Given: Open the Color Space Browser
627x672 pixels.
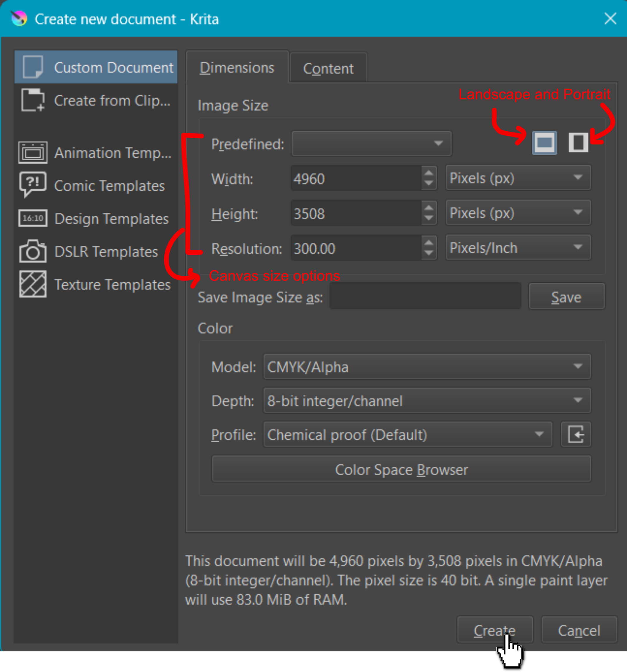Looking at the screenshot, I should click(401, 469).
